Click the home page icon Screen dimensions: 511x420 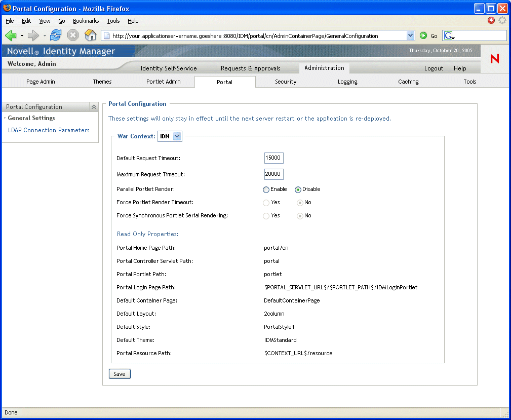(x=90, y=35)
